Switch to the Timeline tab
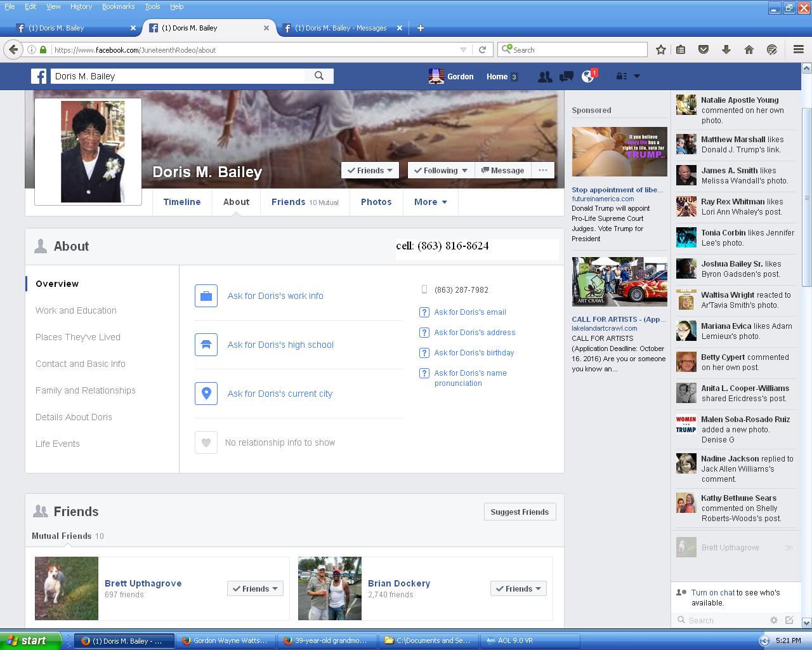 (x=182, y=202)
